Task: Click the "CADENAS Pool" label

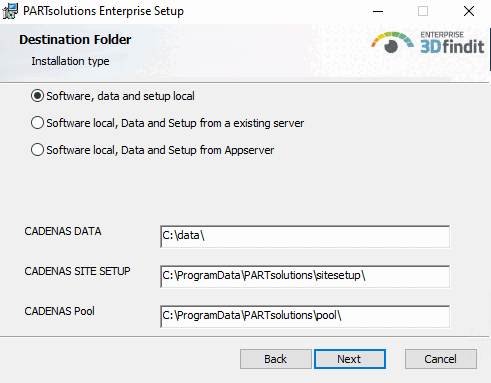Action: pyautogui.click(x=59, y=311)
